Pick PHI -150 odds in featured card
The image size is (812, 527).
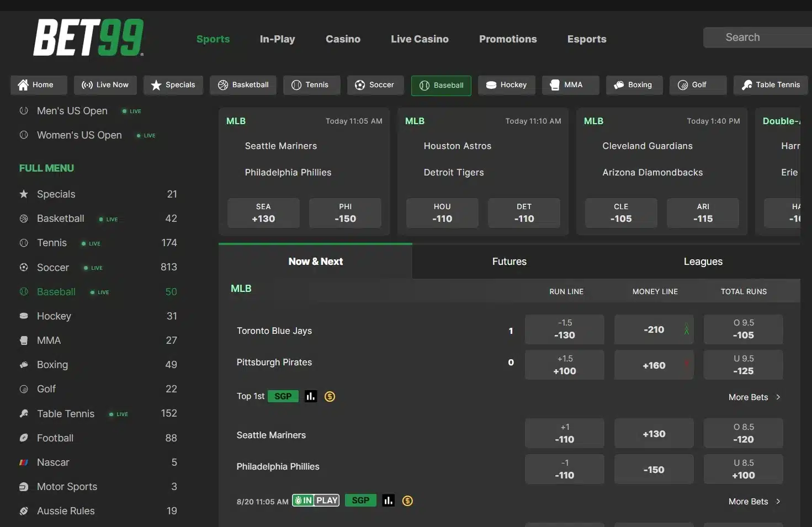(x=345, y=213)
